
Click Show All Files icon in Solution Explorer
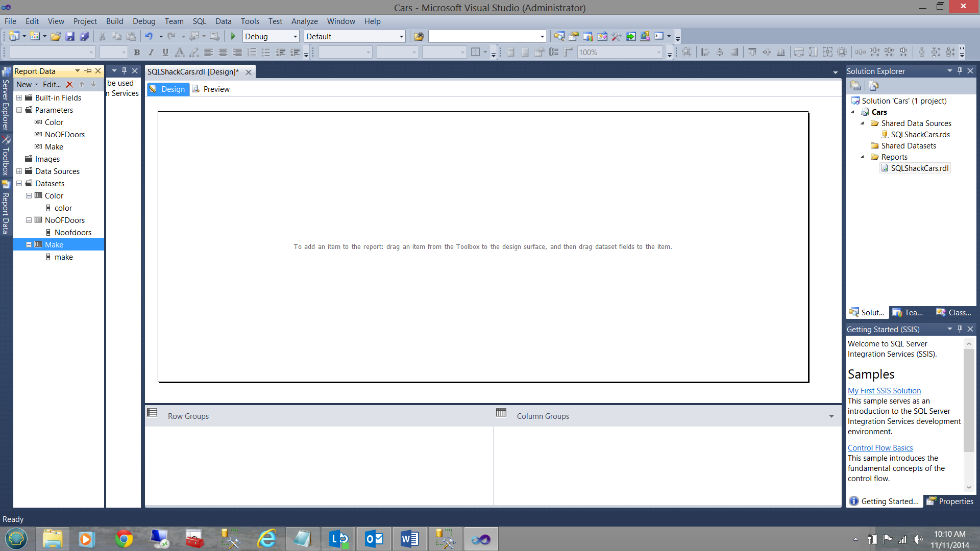click(873, 86)
